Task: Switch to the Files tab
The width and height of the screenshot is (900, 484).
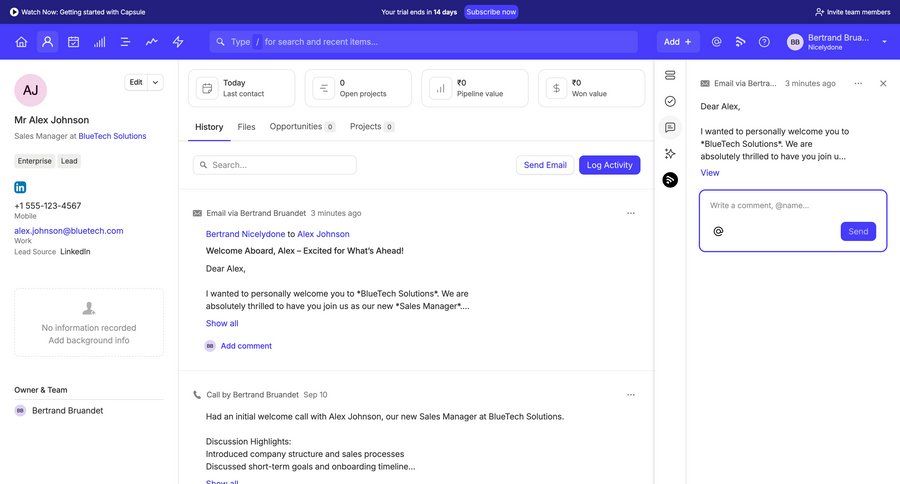Action: point(246,127)
